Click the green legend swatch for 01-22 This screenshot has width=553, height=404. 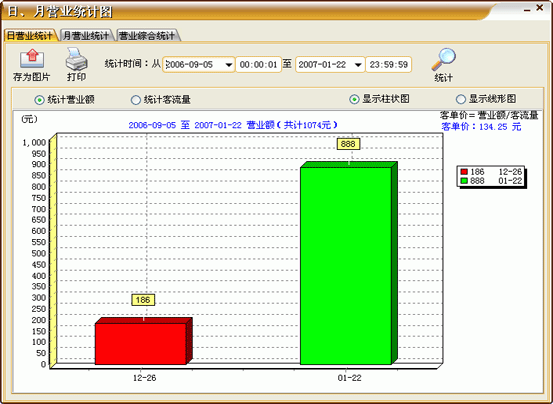[464, 181]
